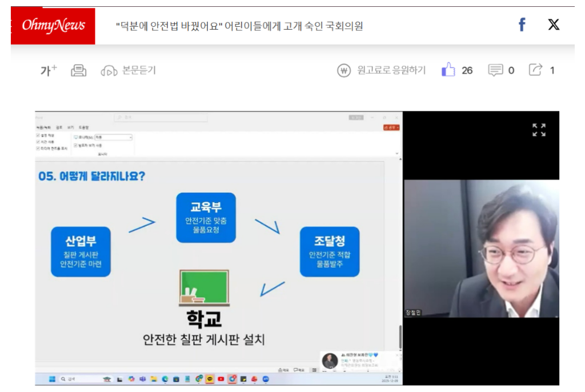Screen dimensions: 585x392
Task: Click the PowerPoint vertical scrollbar
Action: pyautogui.click(x=399, y=336)
